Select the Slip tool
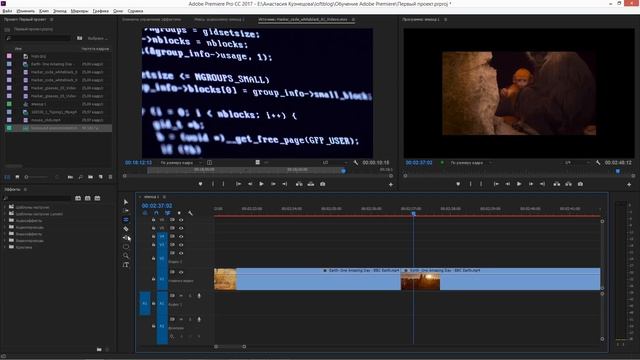The image size is (640, 360). pos(126,238)
